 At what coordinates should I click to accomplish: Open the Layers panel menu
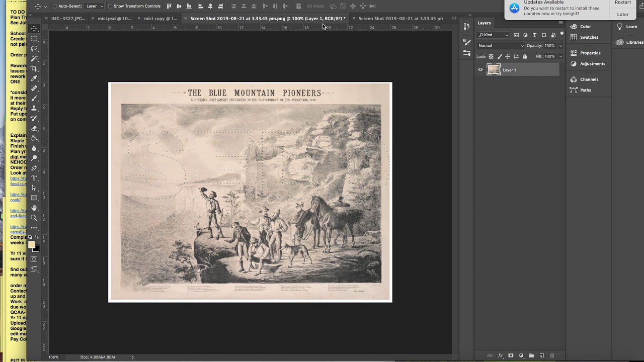pos(560,23)
